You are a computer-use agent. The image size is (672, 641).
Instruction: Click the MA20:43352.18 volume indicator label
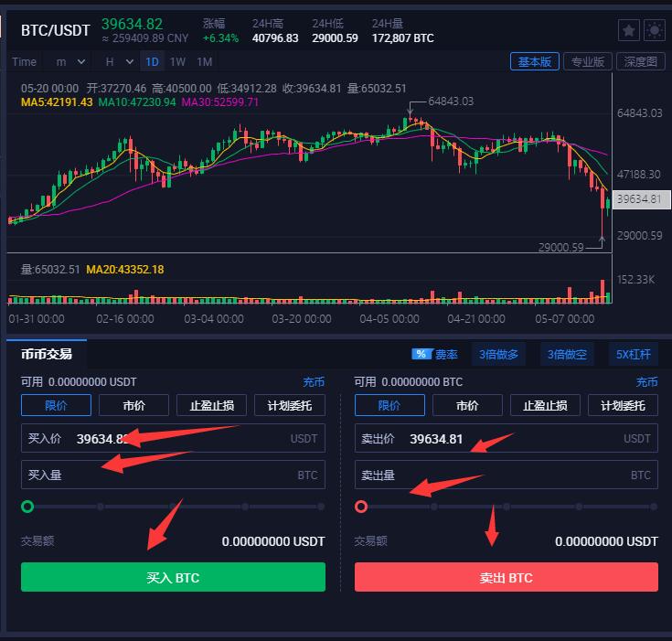[125, 270]
